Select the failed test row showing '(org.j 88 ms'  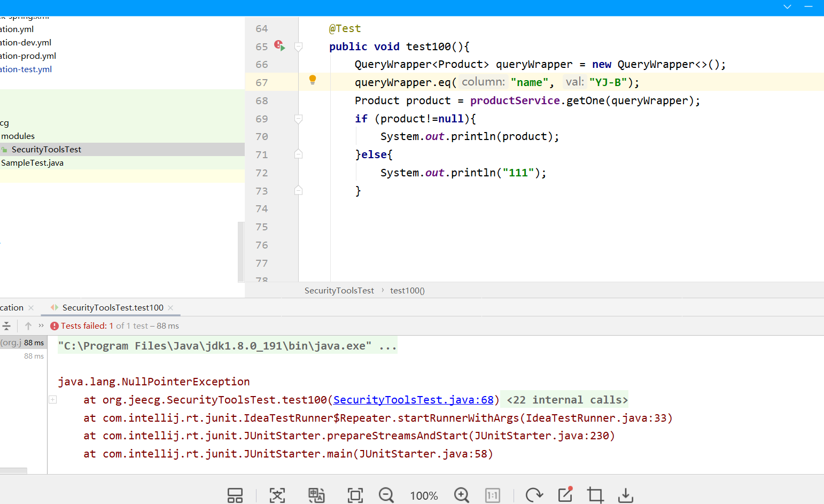coord(24,343)
